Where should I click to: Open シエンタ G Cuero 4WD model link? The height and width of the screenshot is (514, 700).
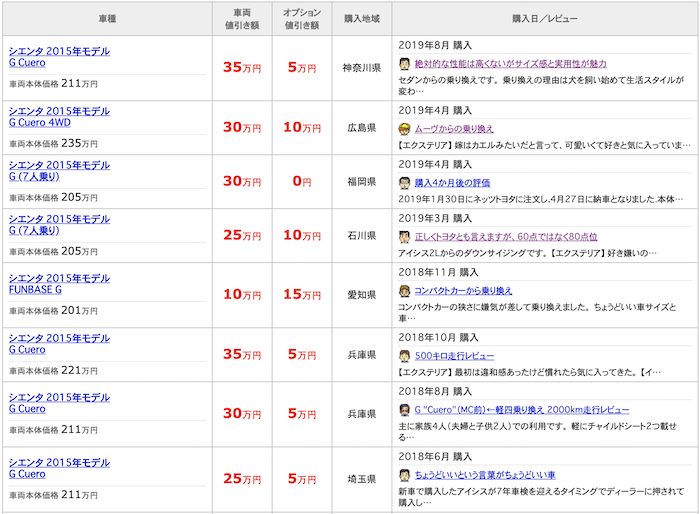point(59,117)
